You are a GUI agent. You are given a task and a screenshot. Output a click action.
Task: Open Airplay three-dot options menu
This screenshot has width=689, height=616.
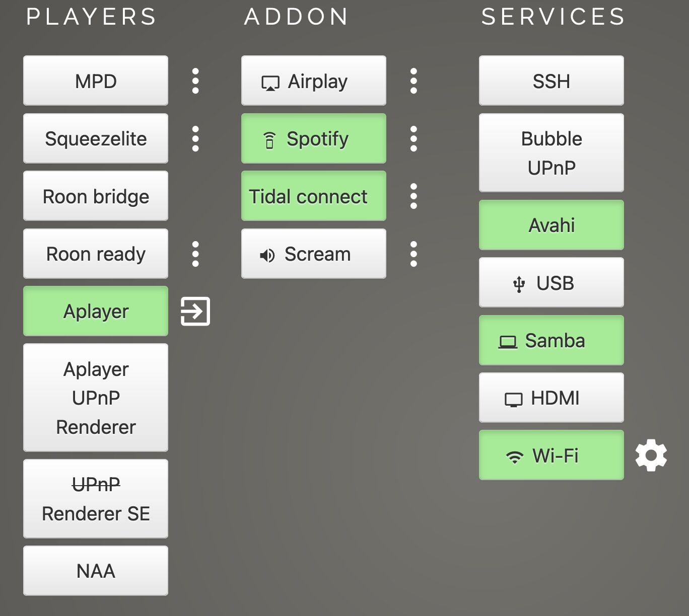pyautogui.click(x=414, y=81)
